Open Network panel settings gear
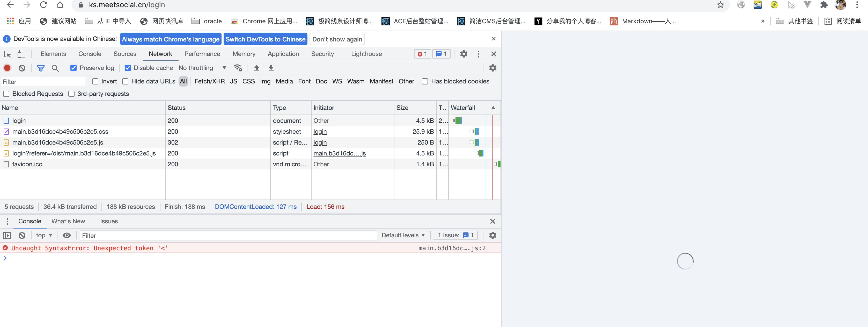Image resolution: width=868 pixels, height=327 pixels. [492, 68]
